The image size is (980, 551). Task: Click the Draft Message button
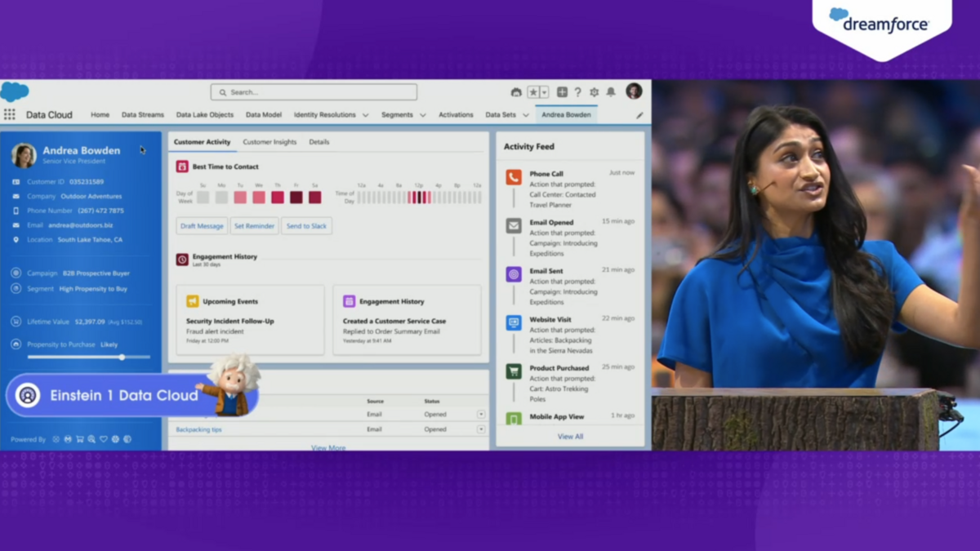(x=202, y=226)
